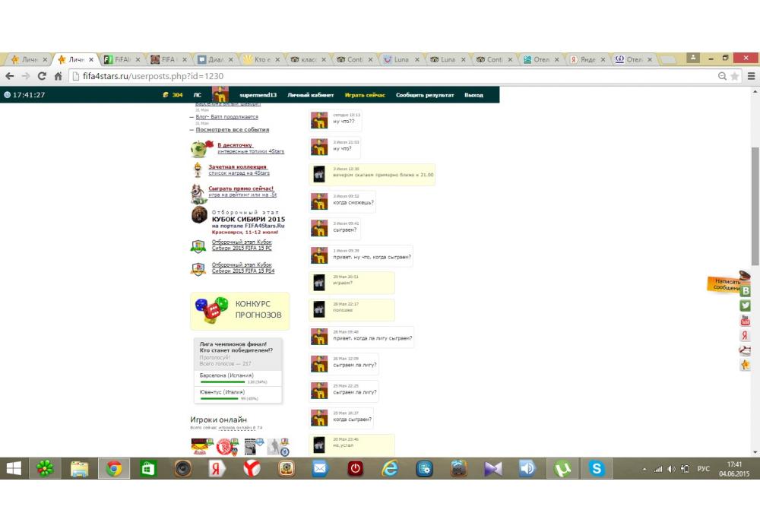Click the Twitter share icon
This screenshot has height=532, width=760.
tap(746, 306)
